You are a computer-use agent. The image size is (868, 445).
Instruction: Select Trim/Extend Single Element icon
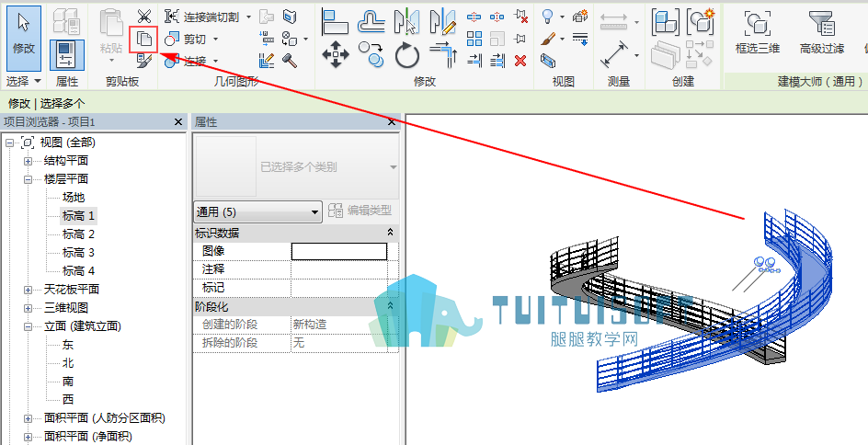click(474, 61)
